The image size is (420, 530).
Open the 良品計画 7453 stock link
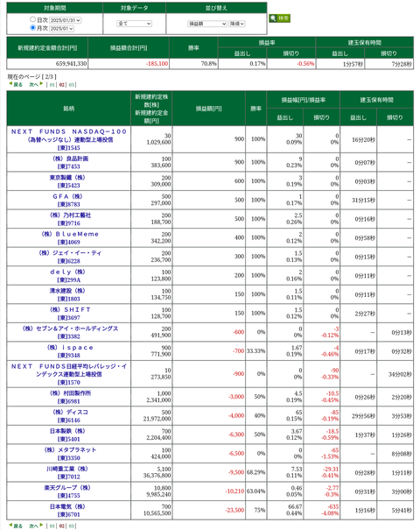pos(69,163)
